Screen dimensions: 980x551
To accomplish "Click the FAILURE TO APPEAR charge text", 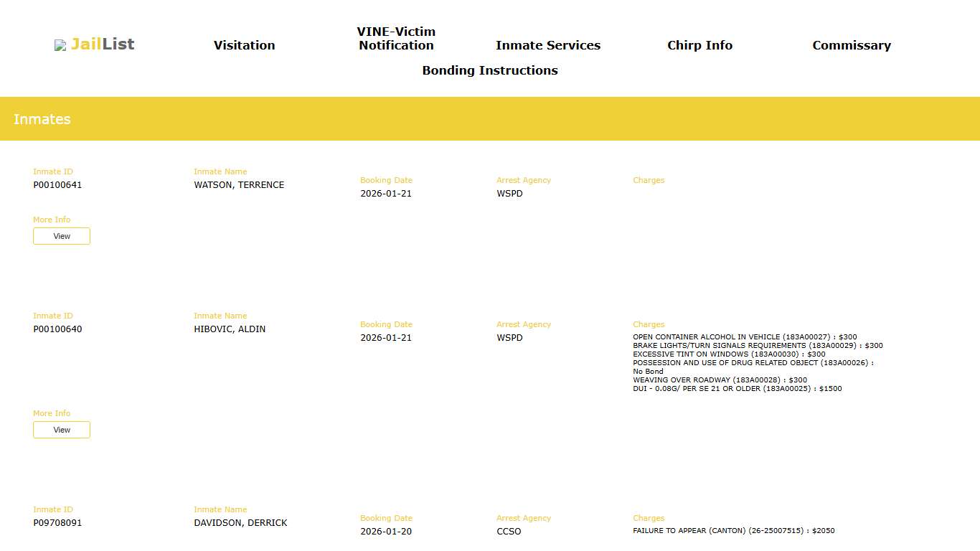I will 733,530.
